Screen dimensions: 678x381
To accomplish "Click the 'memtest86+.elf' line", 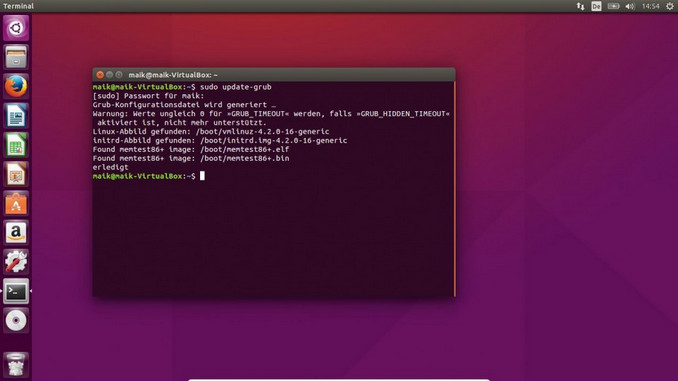I will coord(191,149).
